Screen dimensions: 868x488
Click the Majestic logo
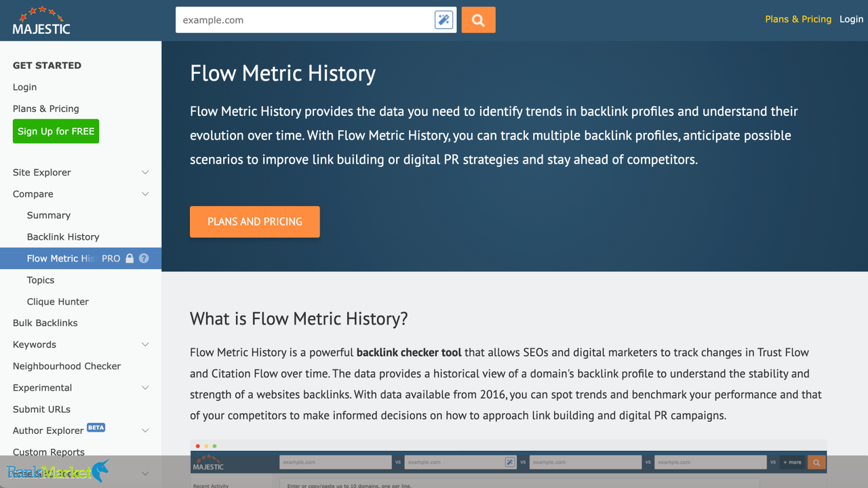coord(41,20)
